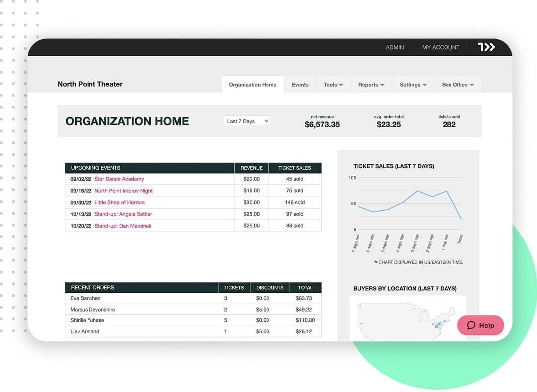
Task: Click the Help chat button
Action: (480, 325)
